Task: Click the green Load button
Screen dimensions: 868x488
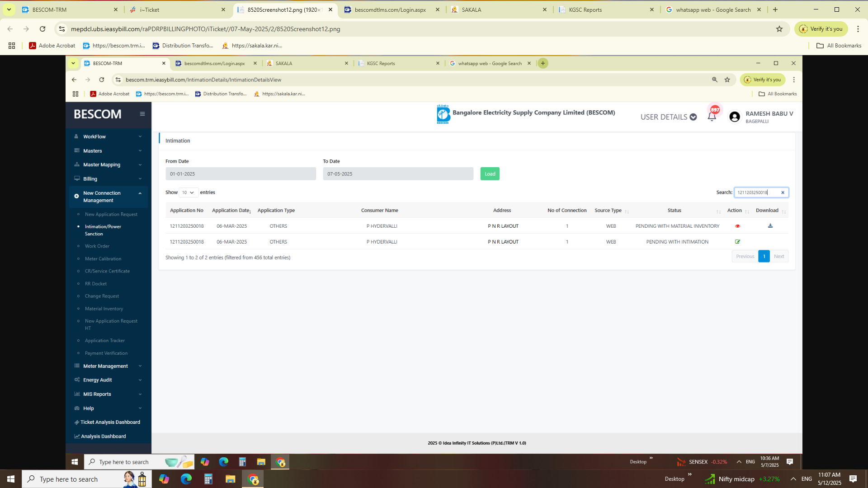Action: pyautogui.click(x=490, y=174)
